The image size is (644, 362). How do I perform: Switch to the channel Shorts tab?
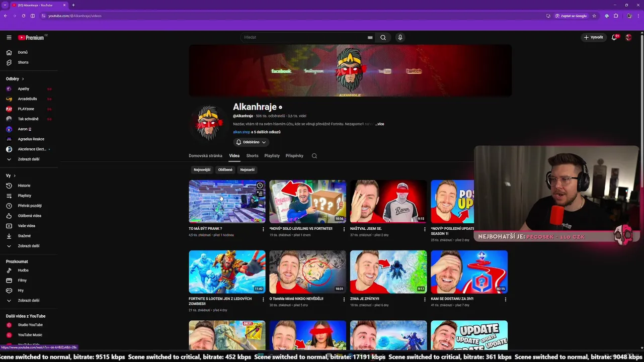click(x=252, y=156)
